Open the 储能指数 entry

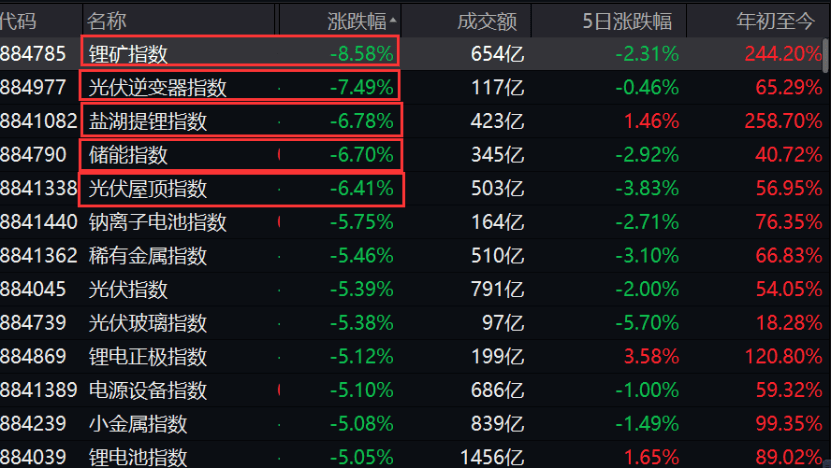(x=128, y=155)
